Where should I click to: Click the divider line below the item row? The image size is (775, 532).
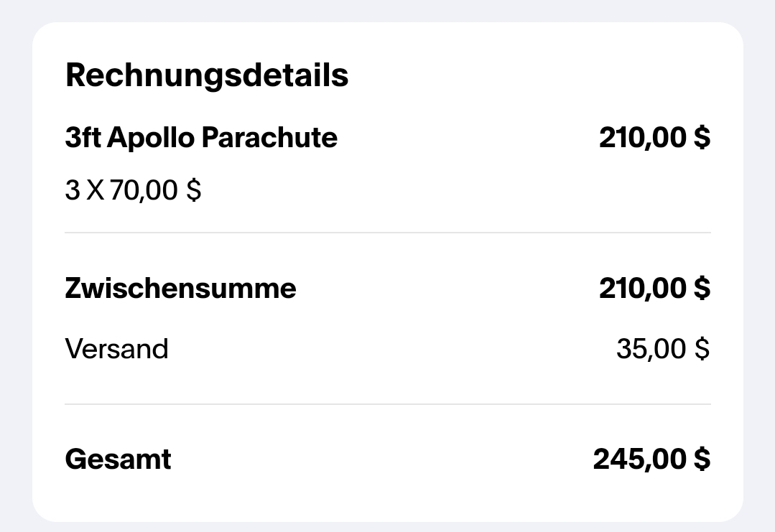point(388,233)
